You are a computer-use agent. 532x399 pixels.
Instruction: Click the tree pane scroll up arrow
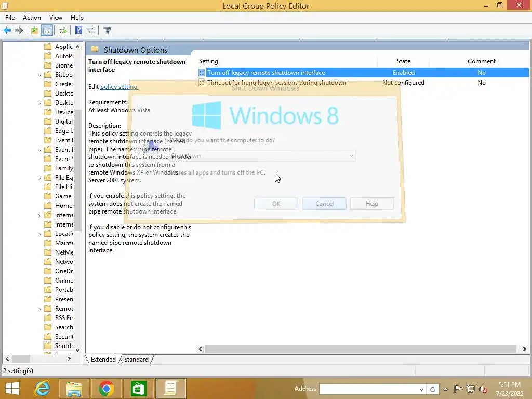tap(78, 47)
